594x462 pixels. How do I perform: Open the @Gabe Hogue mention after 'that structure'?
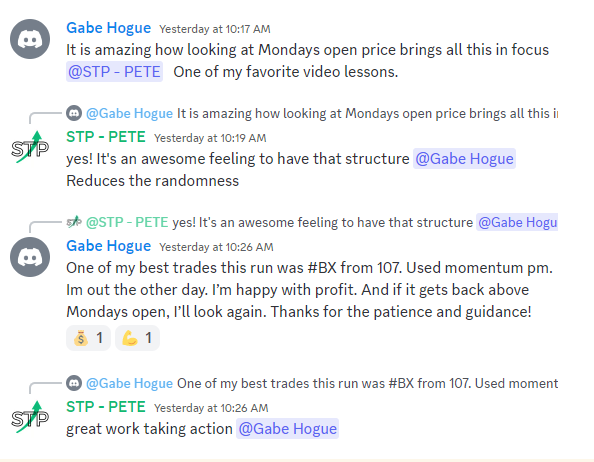(x=464, y=159)
